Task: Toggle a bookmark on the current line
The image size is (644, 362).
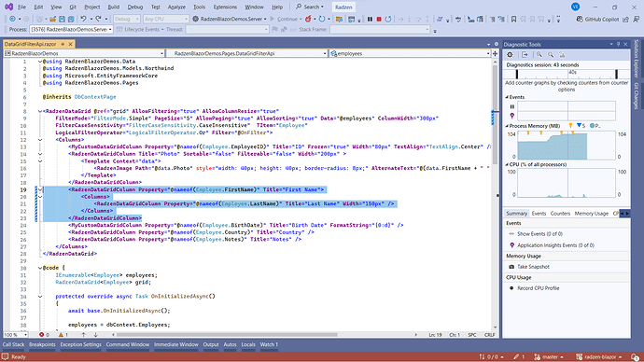Action: tap(514, 19)
